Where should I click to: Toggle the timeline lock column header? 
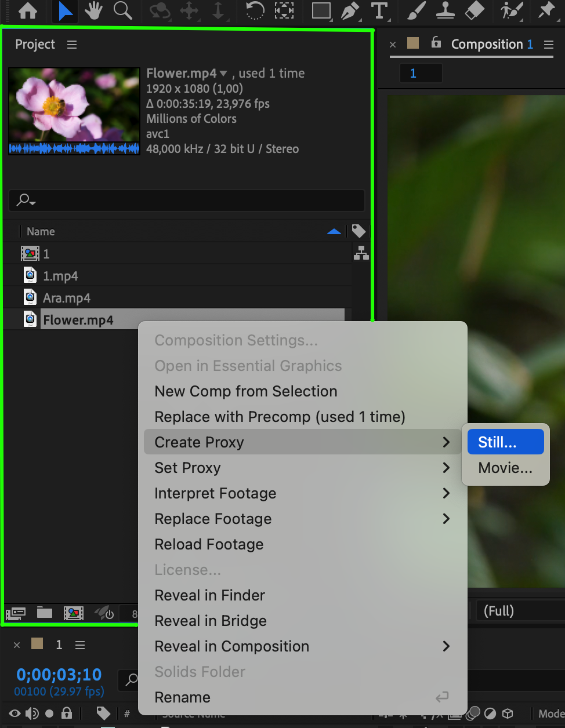pyautogui.click(x=67, y=714)
